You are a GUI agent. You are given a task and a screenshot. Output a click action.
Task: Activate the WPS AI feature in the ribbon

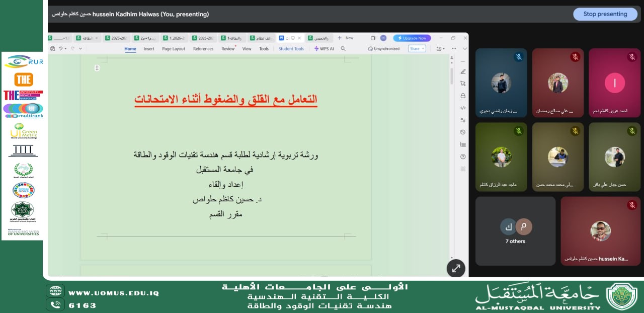[x=324, y=48]
